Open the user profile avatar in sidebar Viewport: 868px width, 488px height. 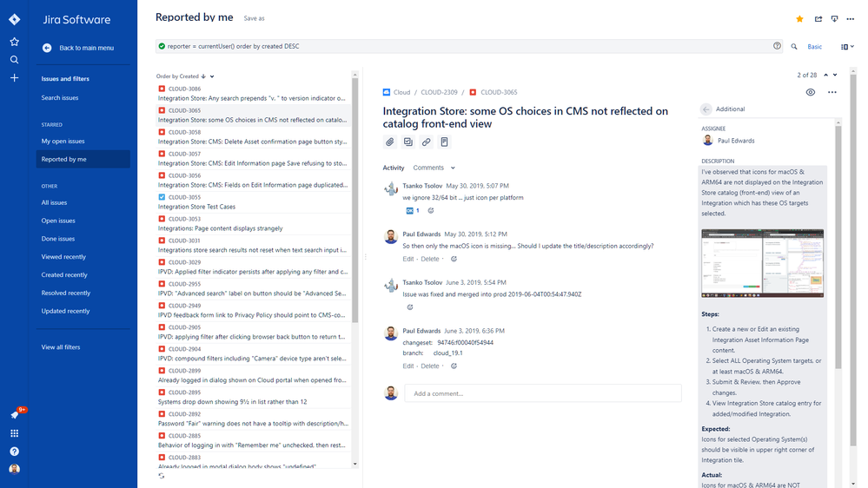(x=15, y=469)
